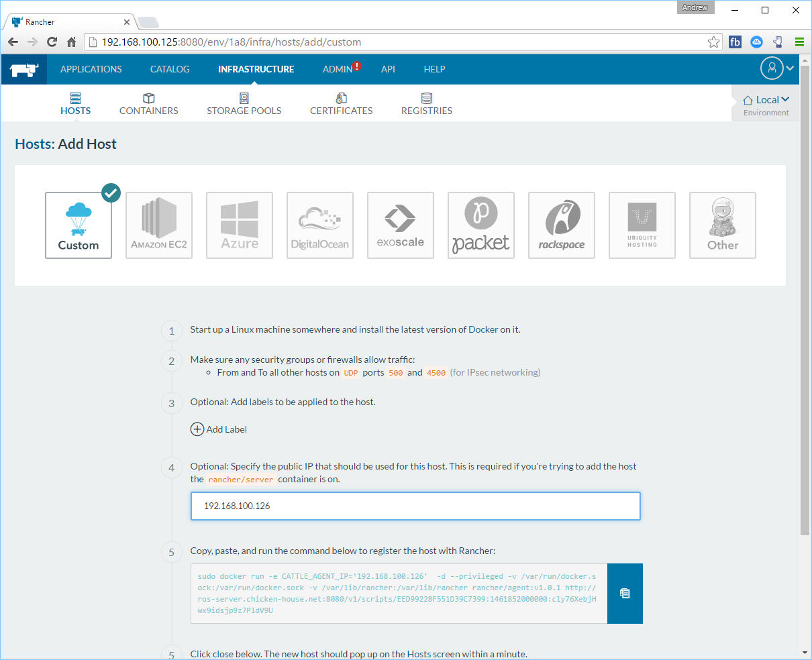Open the Chrome hamburger menu

coord(799,42)
